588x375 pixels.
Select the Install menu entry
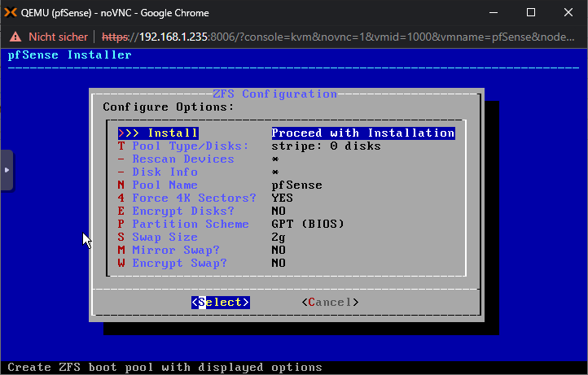[158, 133]
